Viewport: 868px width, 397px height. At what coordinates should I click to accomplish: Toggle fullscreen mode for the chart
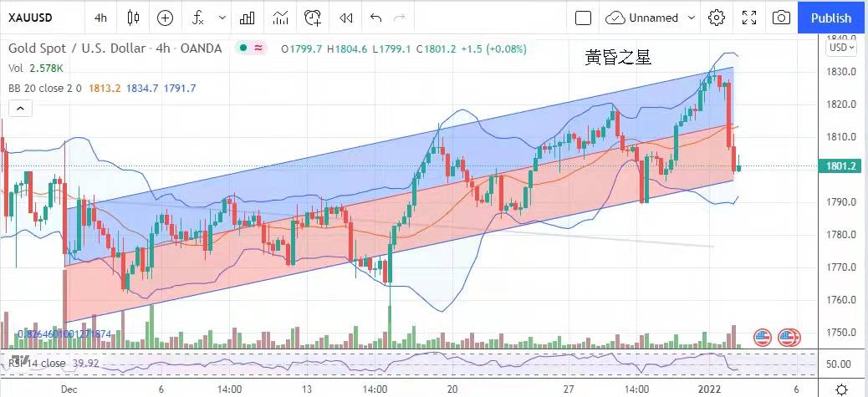point(749,18)
